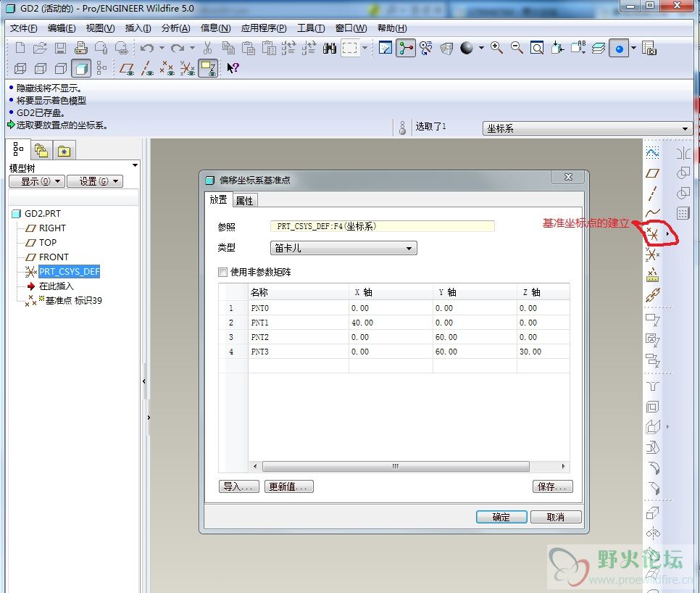
Task: Click the datum plane tool in right toolbar
Action: pos(653,173)
